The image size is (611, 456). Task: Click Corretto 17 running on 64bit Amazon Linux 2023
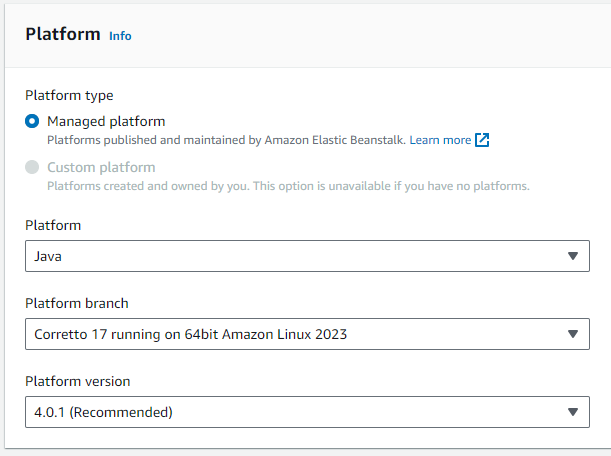click(191, 334)
